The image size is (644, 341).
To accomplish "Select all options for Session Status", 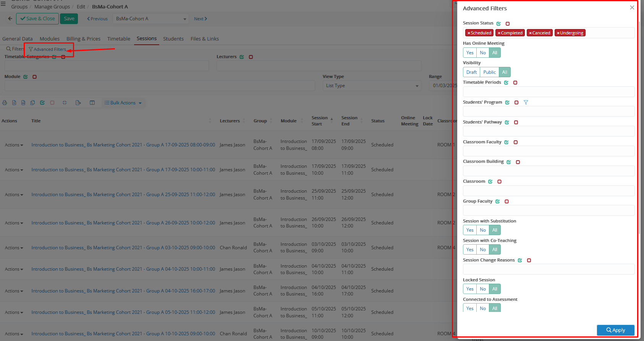I will click(x=498, y=24).
